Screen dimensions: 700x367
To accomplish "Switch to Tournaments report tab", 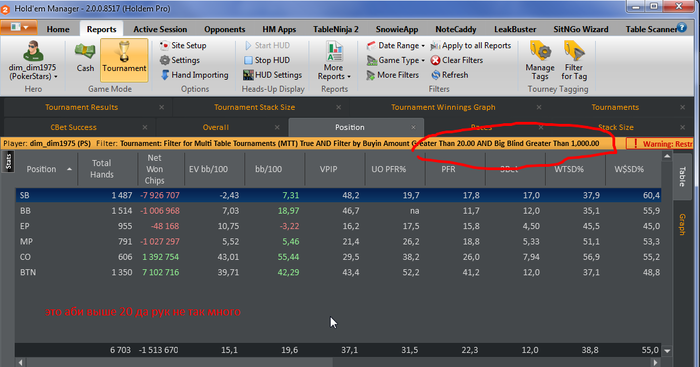I will 615,107.
